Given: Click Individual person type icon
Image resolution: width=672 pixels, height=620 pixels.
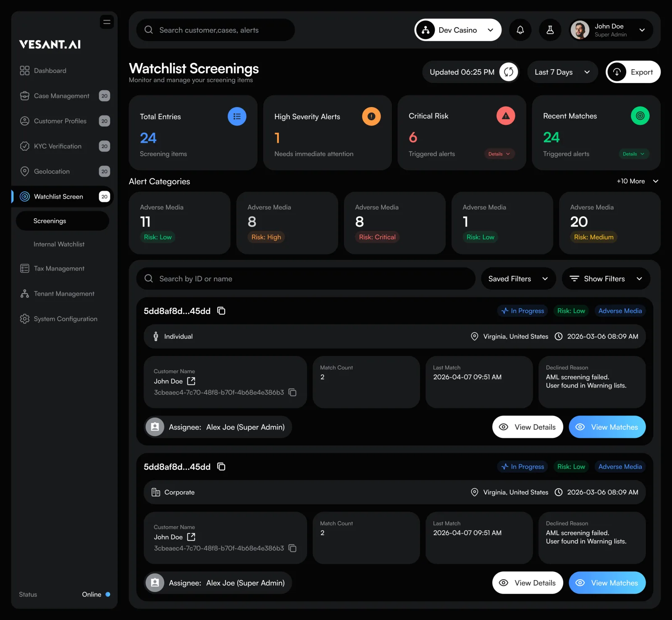Looking at the screenshot, I should 156,336.
